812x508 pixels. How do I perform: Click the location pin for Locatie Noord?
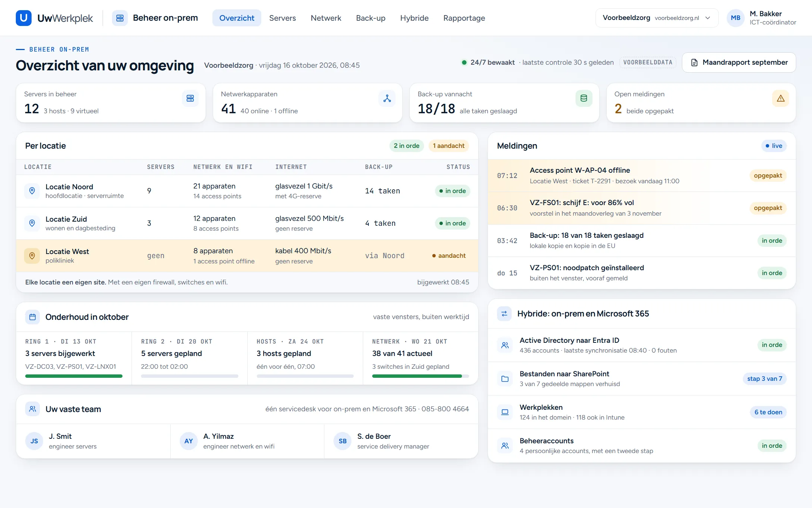click(x=32, y=191)
